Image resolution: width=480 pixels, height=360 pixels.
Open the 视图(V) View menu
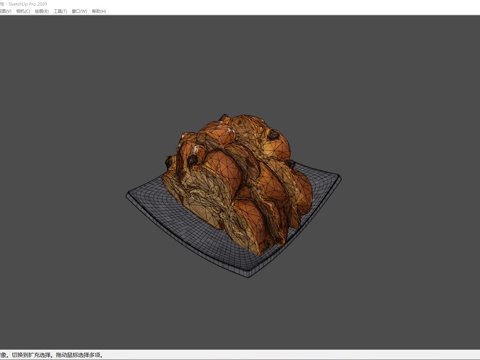(x=5, y=11)
